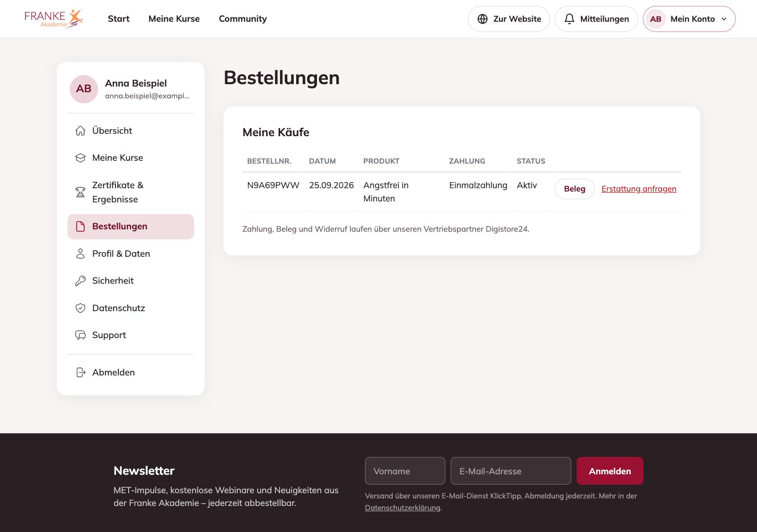Click the Franke Akademie logo
Image resolution: width=757 pixels, height=532 pixels.
[54, 18]
